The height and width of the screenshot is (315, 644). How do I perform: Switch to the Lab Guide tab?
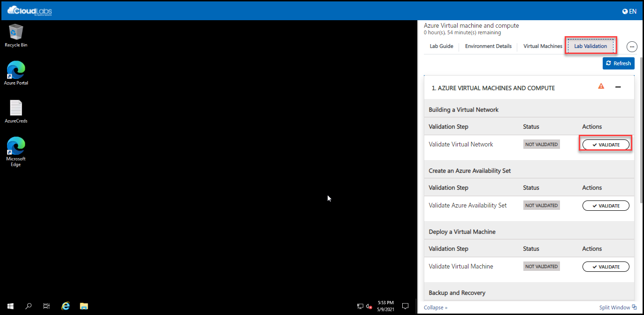click(x=441, y=46)
